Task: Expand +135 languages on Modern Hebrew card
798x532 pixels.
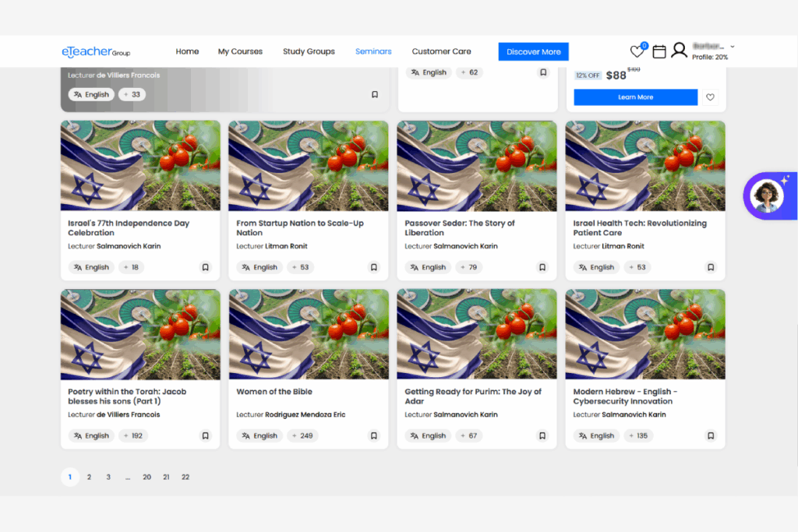Action: 639,435
